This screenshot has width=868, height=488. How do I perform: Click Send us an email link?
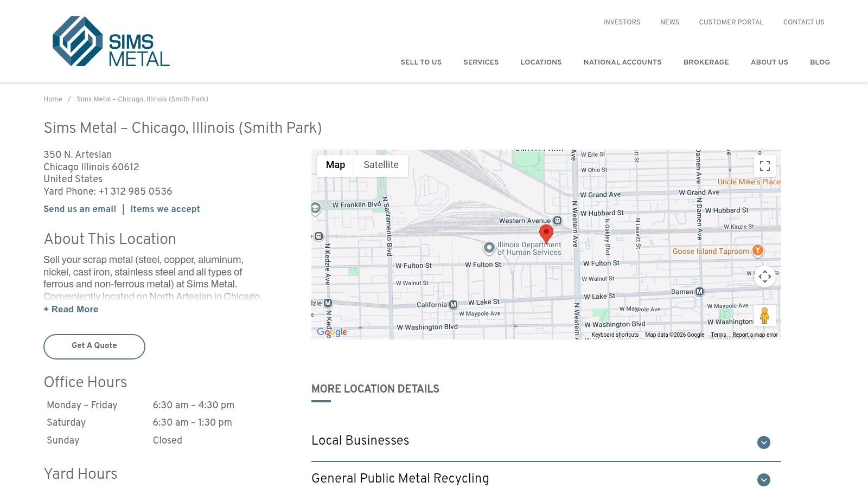click(80, 209)
